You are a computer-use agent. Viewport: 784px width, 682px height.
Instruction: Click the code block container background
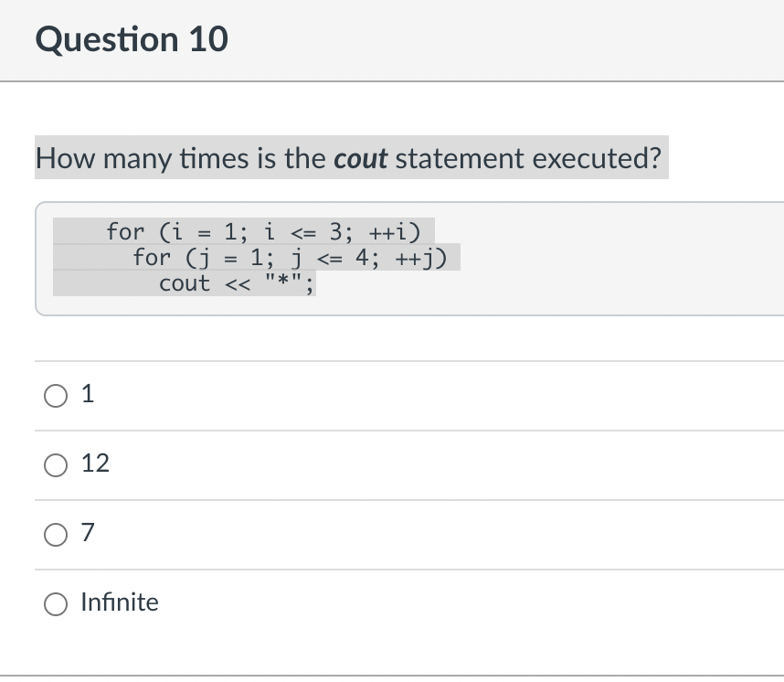click(409, 259)
